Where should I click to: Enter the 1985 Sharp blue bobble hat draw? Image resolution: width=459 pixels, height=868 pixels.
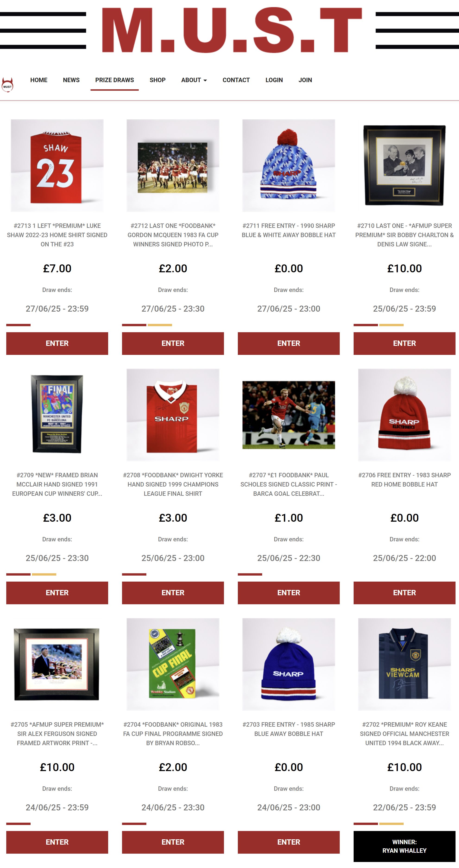(x=289, y=842)
